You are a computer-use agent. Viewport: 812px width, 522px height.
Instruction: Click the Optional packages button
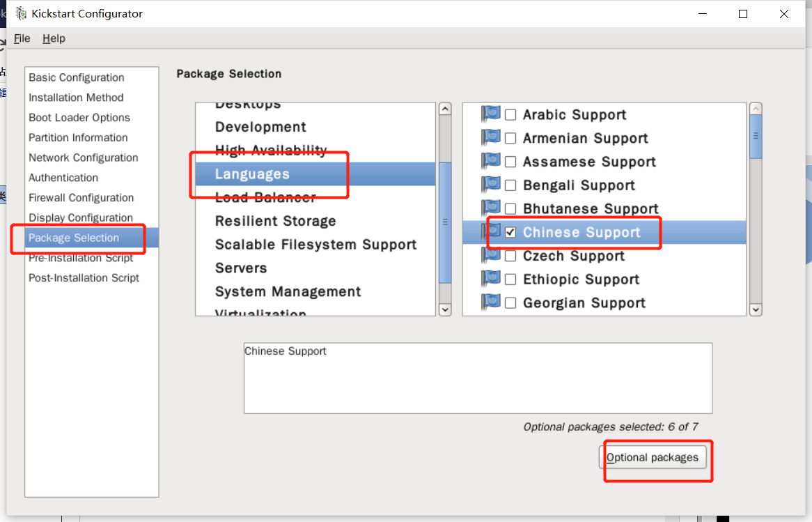coord(653,457)
